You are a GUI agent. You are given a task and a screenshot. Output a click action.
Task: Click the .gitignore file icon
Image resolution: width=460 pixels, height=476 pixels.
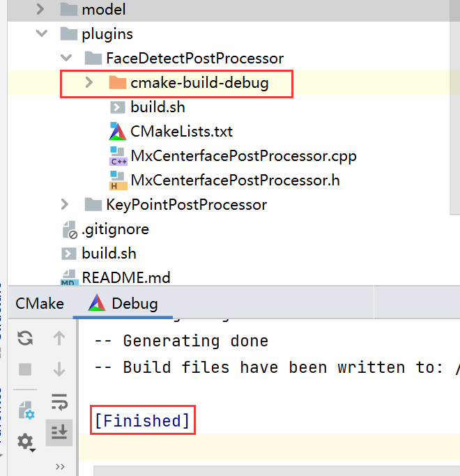click(x=69, y=229)
